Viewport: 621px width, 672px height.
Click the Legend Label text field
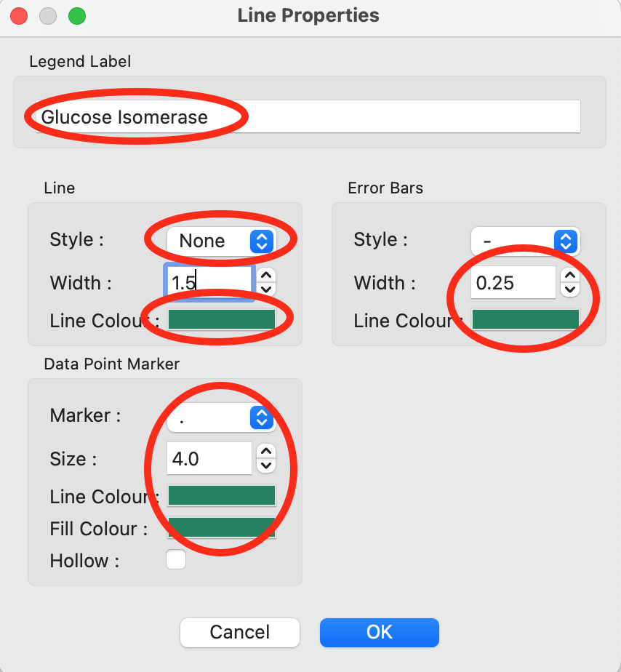[x=308, y=117]
